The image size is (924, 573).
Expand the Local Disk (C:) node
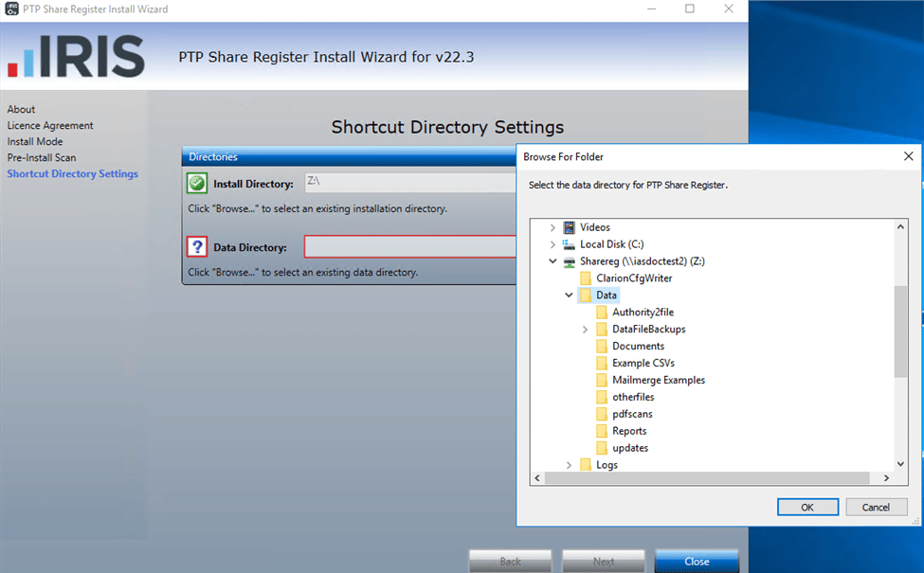coord(553,244)
